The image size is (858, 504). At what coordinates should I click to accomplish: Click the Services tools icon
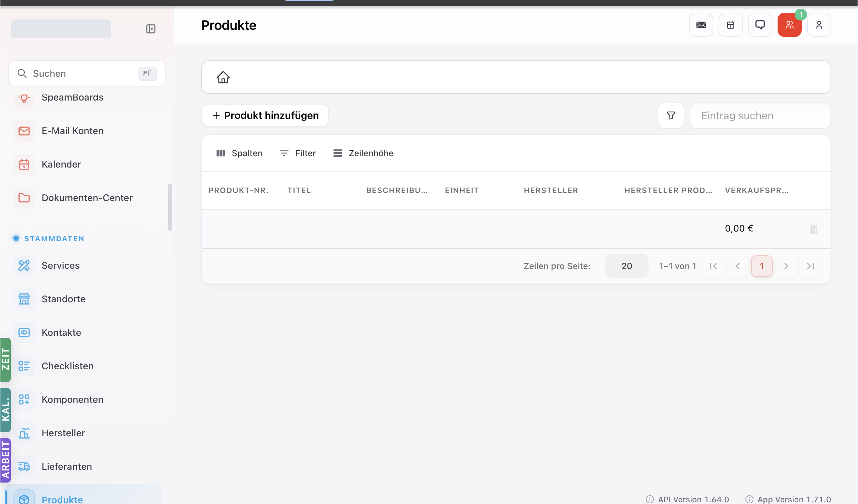click(24, 265)
